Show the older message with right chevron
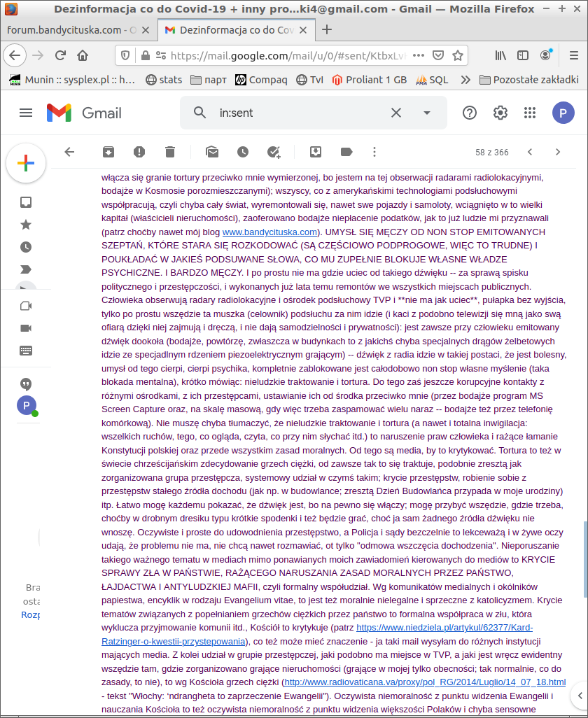 [558, 152]
